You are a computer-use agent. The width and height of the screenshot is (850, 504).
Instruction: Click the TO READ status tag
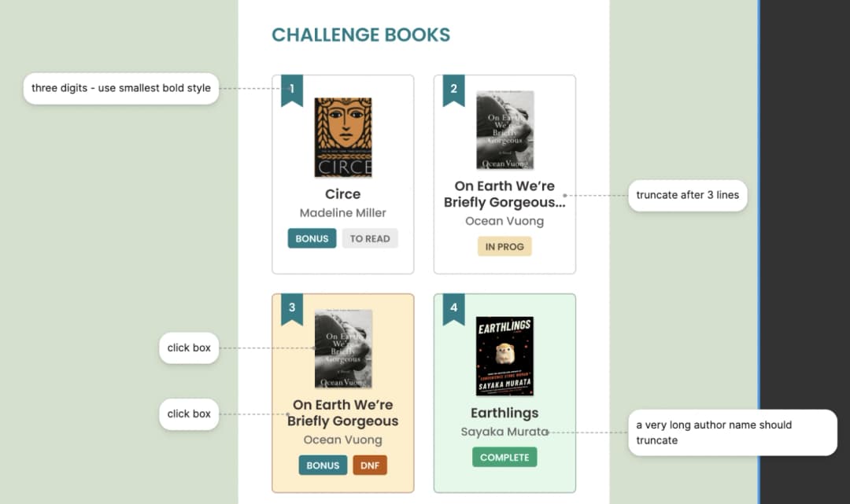[x=370, y=238]
